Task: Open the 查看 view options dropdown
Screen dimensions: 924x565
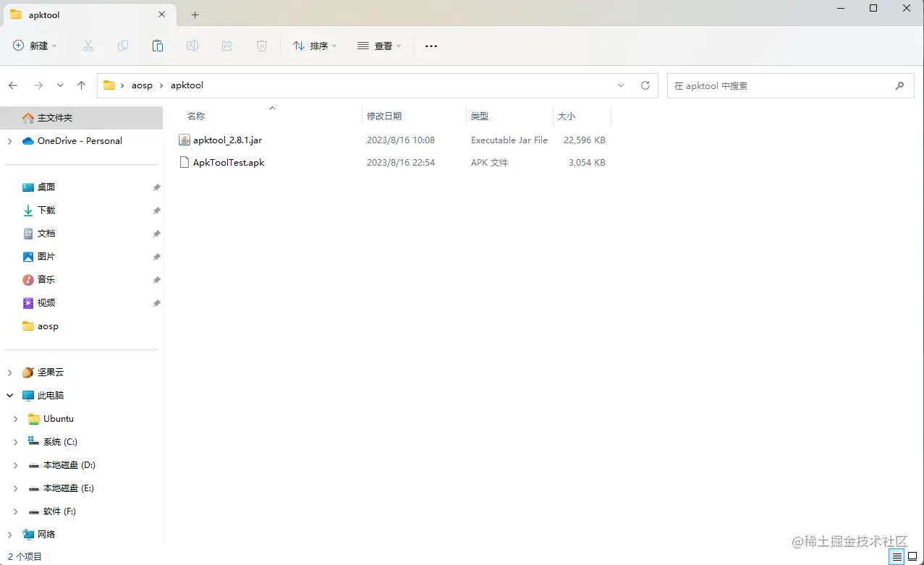Action: tap(379, 46)
